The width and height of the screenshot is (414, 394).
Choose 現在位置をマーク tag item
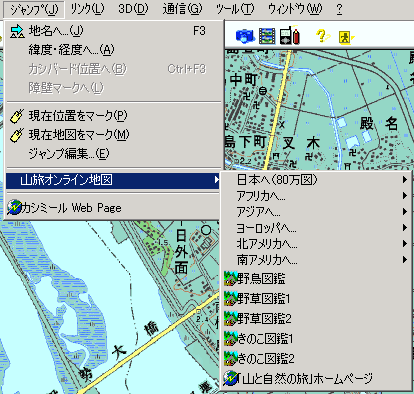click(x=113, y=116)
